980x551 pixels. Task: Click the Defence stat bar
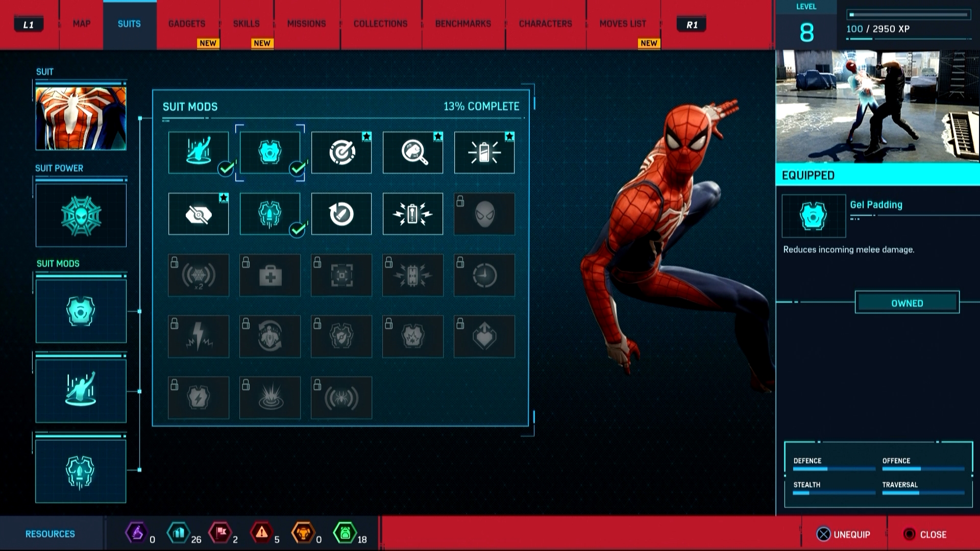(834, 469)
